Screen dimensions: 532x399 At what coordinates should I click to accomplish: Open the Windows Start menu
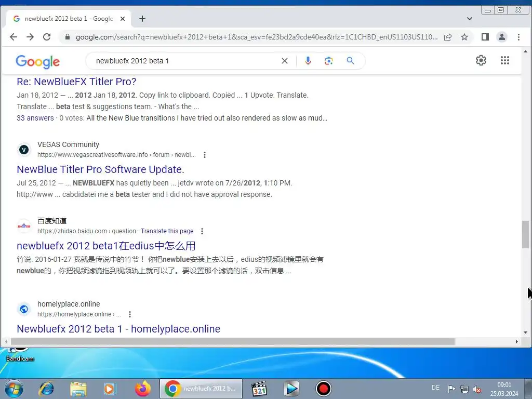coord(14,389)
